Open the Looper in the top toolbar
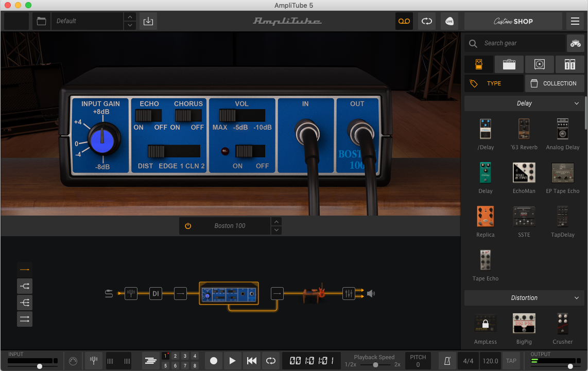 point(426,21)
